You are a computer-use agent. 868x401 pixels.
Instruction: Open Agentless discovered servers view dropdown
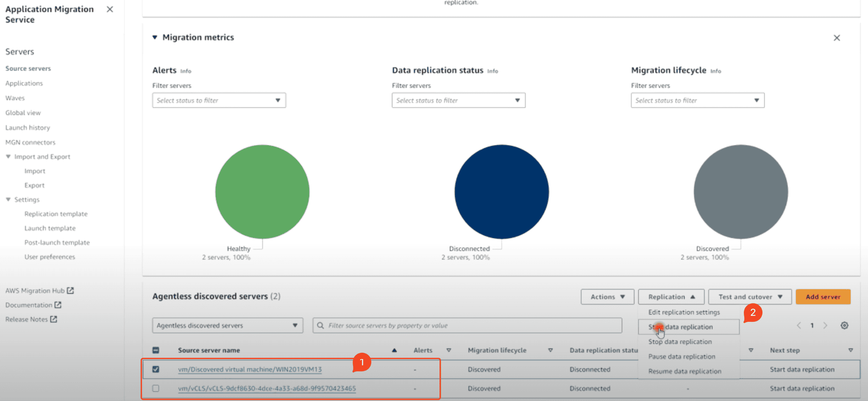tap(228, 325)
